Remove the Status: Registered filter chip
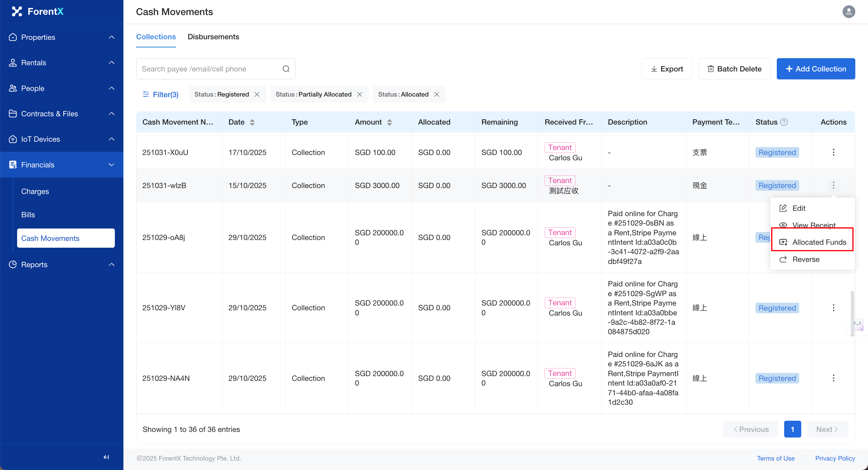This screenshot has height=470, width=868. [257, 94]
